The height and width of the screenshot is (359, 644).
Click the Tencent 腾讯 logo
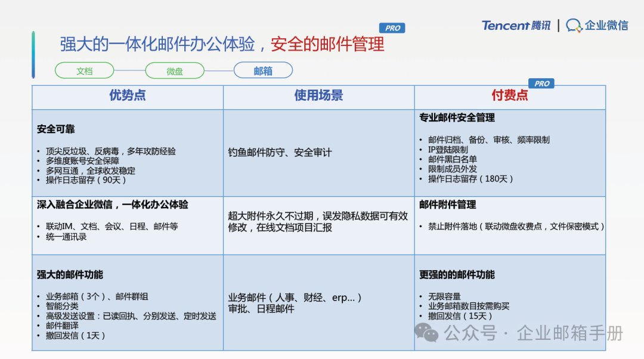516,26
